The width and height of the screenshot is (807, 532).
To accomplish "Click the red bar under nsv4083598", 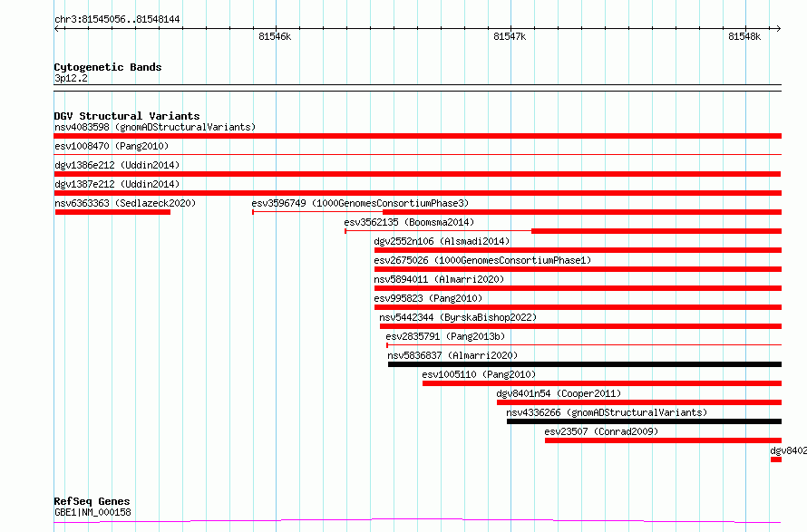I will point(417,136).
